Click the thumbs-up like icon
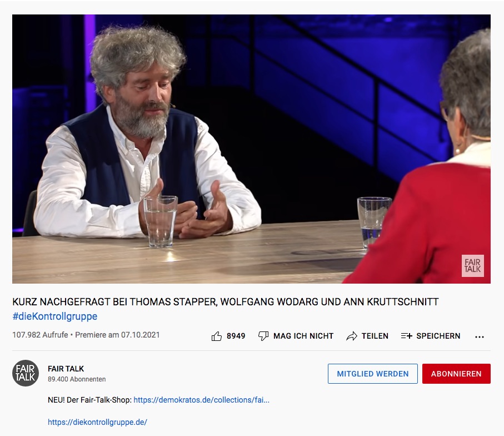The height and width of the screenshot is (436, 504). pyautogui.click(x=217, y=336)
